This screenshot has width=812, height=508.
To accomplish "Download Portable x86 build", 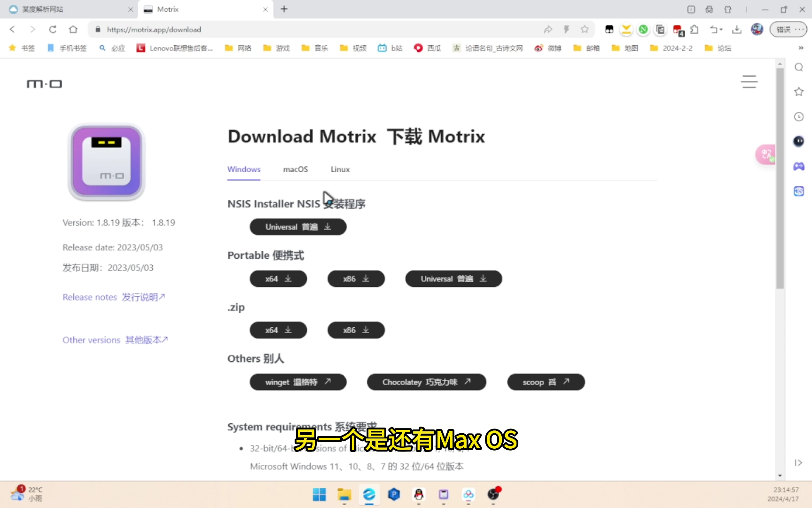I will [356, 279].
